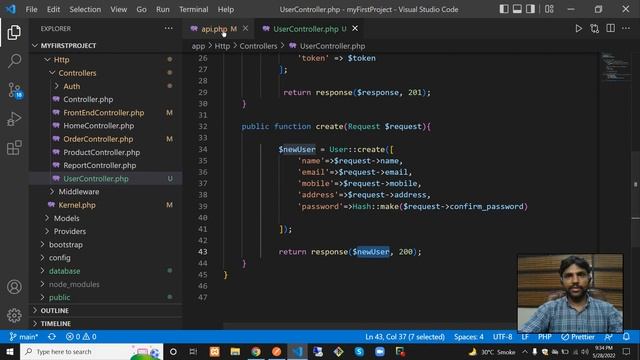The image size is (640, 360).
Task: Open the Accounts icon
Action: tap(14, 287)
